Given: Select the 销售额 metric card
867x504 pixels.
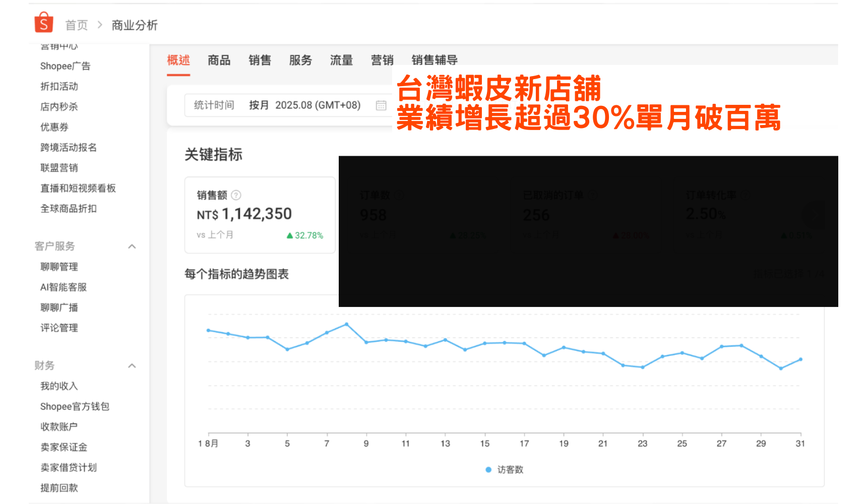Looking at the screenshot, I should click(260, 215).
